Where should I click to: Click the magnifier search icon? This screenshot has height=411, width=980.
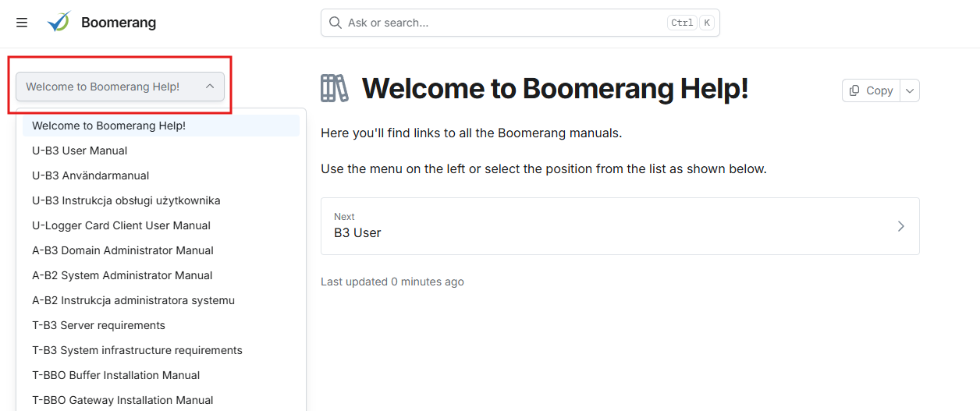tap(336, 23)
